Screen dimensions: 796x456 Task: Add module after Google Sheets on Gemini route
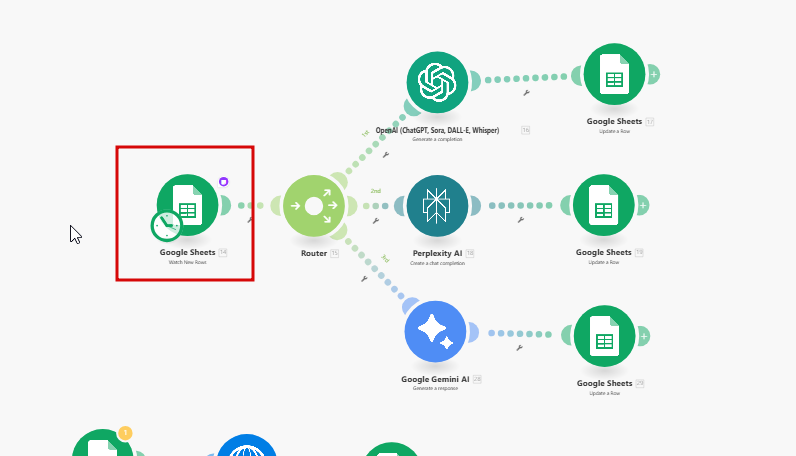(x=644, y=336)
